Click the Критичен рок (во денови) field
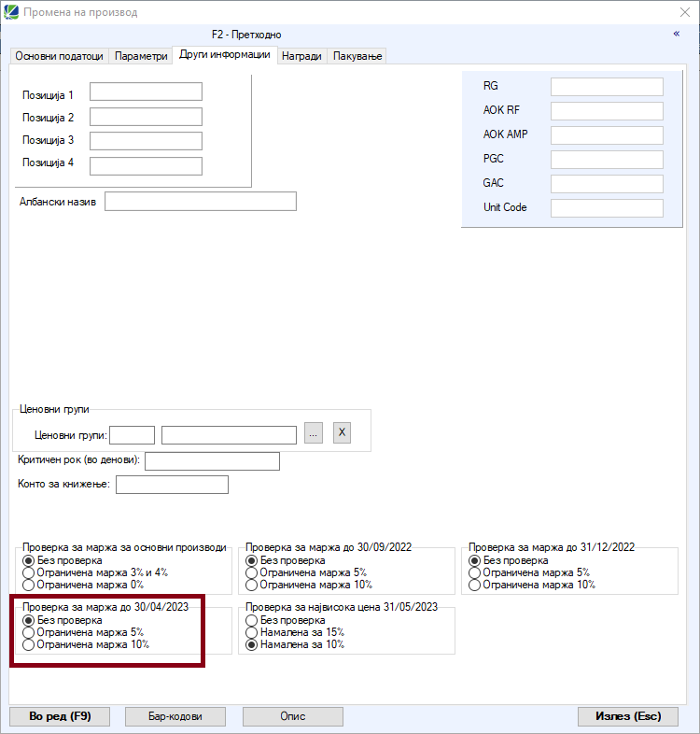This screenshot has height=734, width=700. coord(212,461)
